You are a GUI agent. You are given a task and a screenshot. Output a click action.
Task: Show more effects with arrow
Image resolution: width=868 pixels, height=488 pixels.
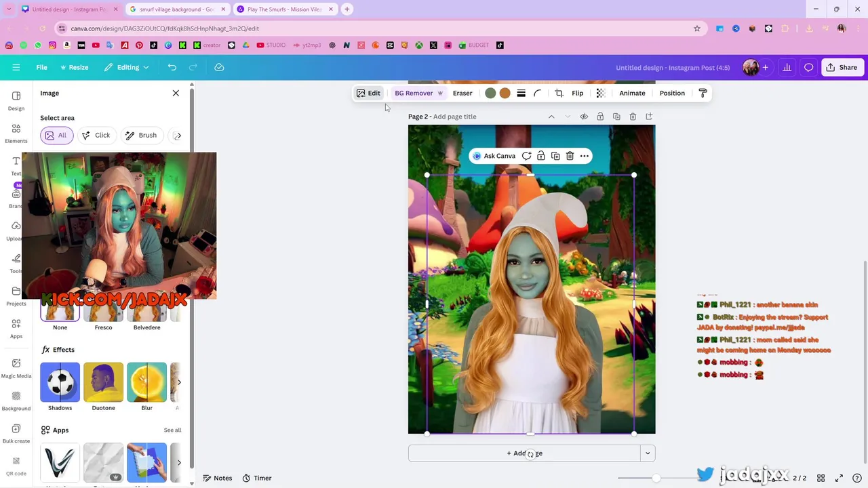click(x=179, y=382)
